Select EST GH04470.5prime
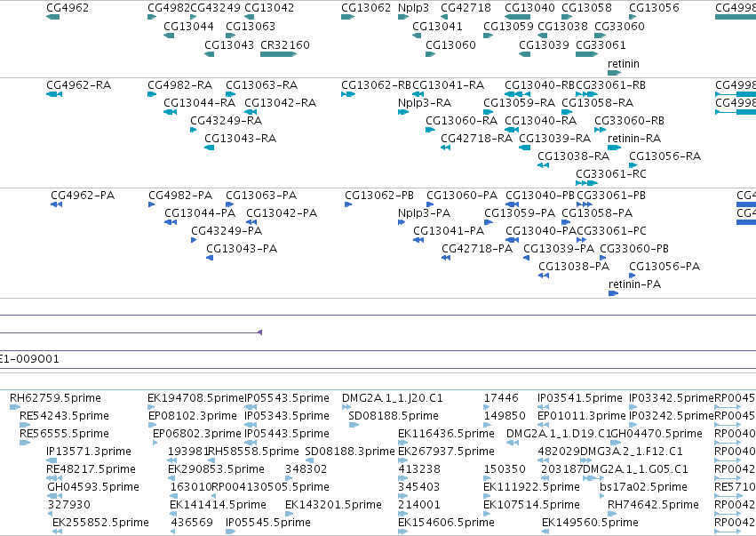 point(657,434)
